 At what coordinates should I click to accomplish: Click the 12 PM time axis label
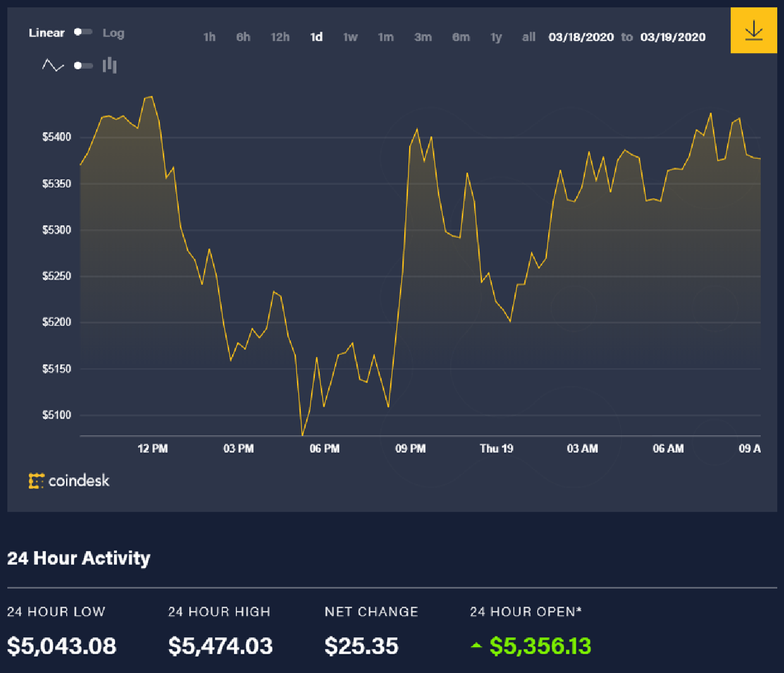click(x=153, y=449)
